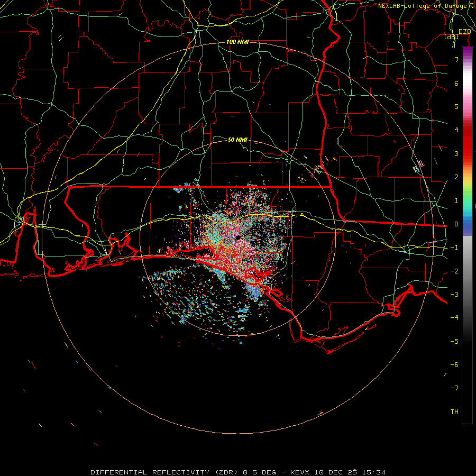Viewport: 476px width, 476px height.
Task: Click the '-3' value on the color scale
Action: click(x=454, y=295)
